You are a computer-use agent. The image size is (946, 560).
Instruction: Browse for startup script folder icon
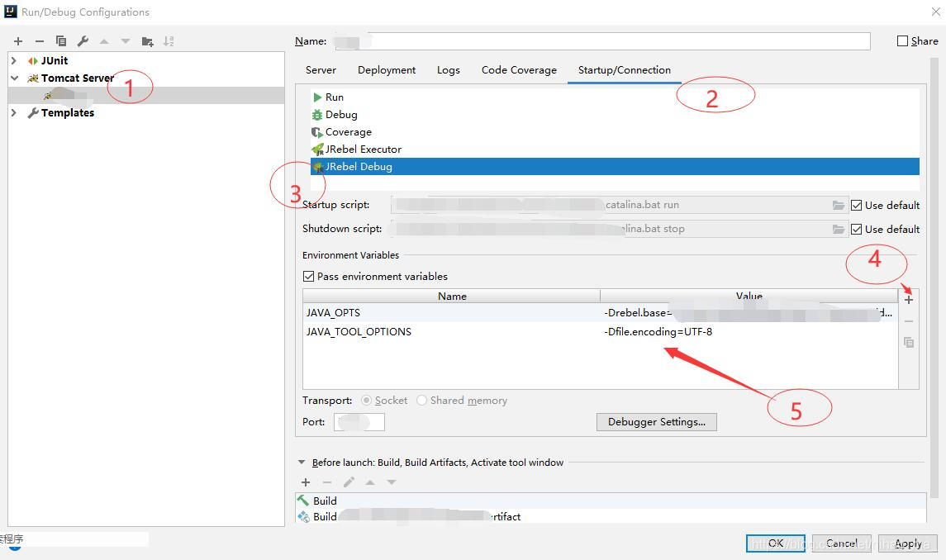(838, 205)
